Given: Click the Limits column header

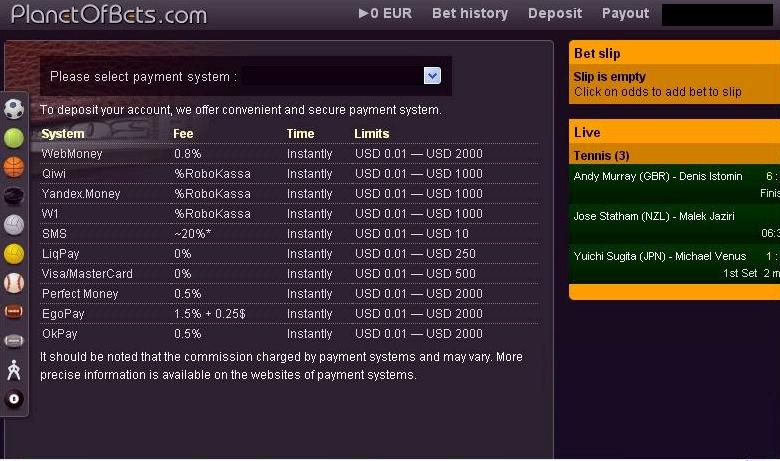Looking at the screenshot, I should coord(372,134).
